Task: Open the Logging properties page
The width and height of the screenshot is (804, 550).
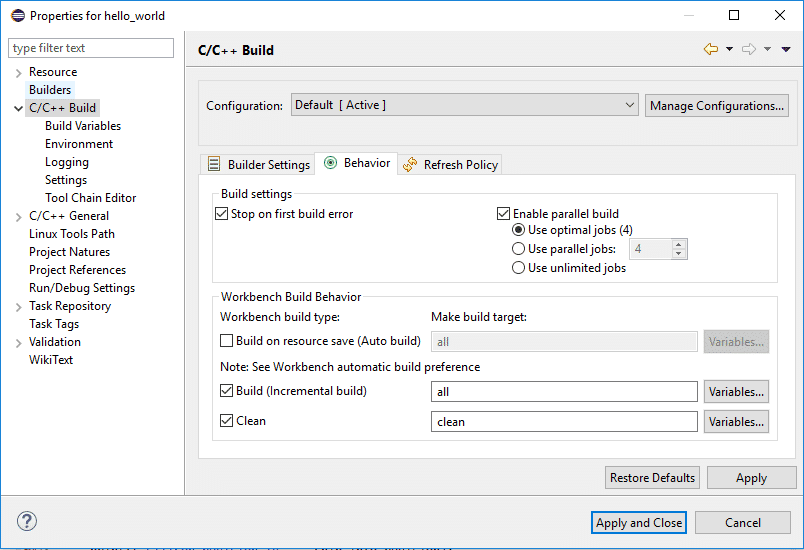Action: 67,162
